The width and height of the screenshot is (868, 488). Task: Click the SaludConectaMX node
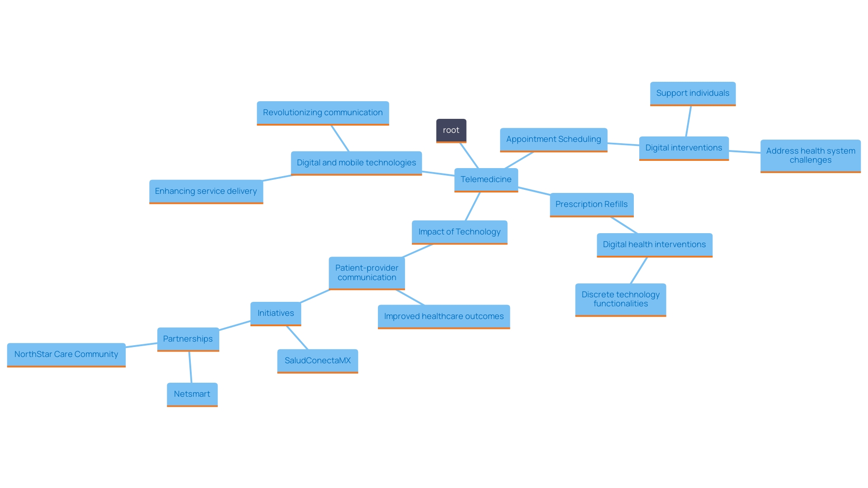tap(319, 359)
